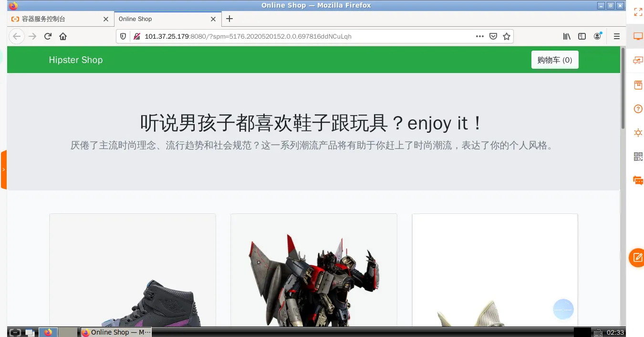Screen dimensions: 644x337
Task: Click the fullscreen expand icon in sidebar
Action: (637, 12)
